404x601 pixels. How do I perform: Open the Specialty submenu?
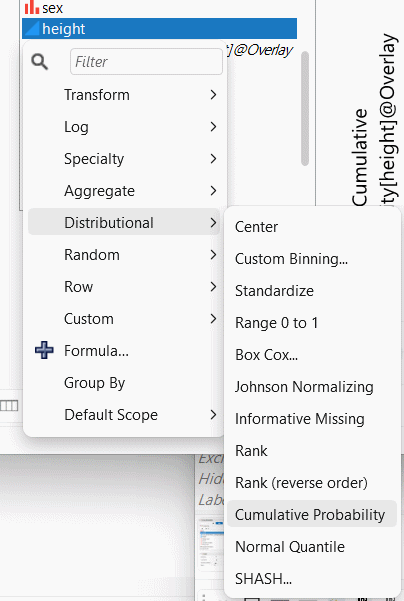tap(124, 159)
